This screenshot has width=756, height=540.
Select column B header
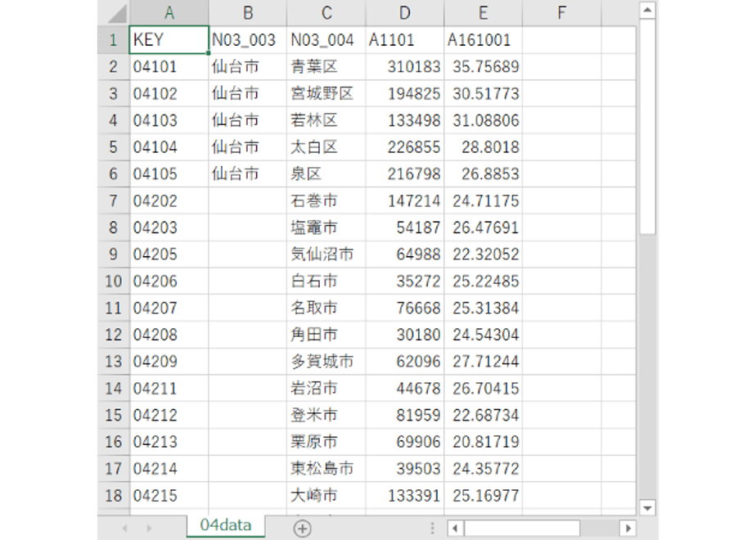pyautogui.click(x=248, y=13)
